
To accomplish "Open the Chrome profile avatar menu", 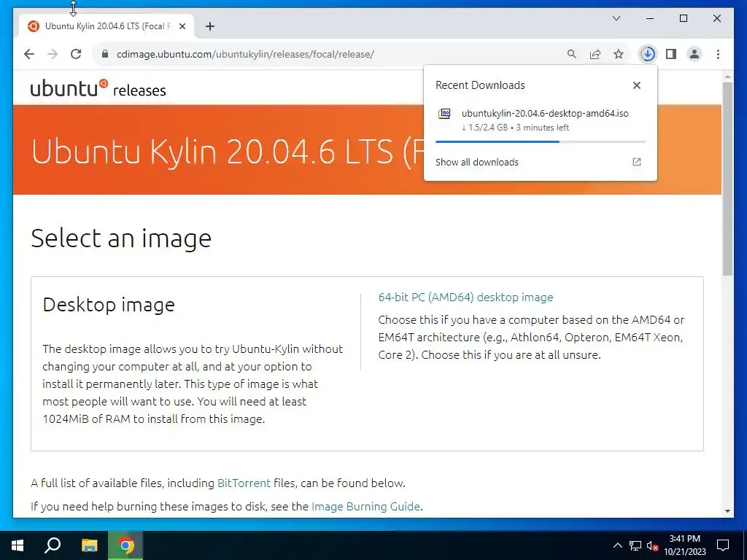I will pos(694,54).
